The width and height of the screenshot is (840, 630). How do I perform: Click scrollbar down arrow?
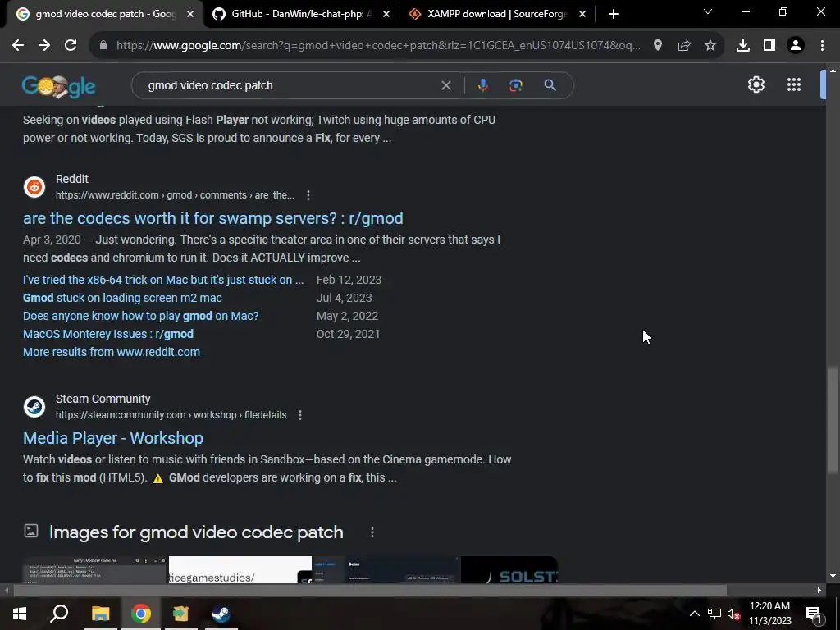point(833,577)
